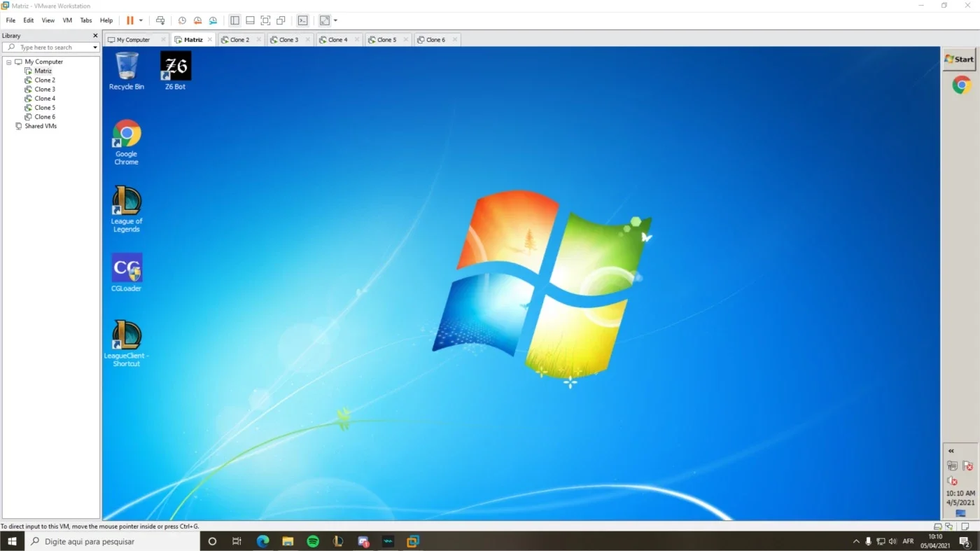The image size is (980, 551).
Task: Open the host Windows Start menu
Action: click(x=12, y=541)
